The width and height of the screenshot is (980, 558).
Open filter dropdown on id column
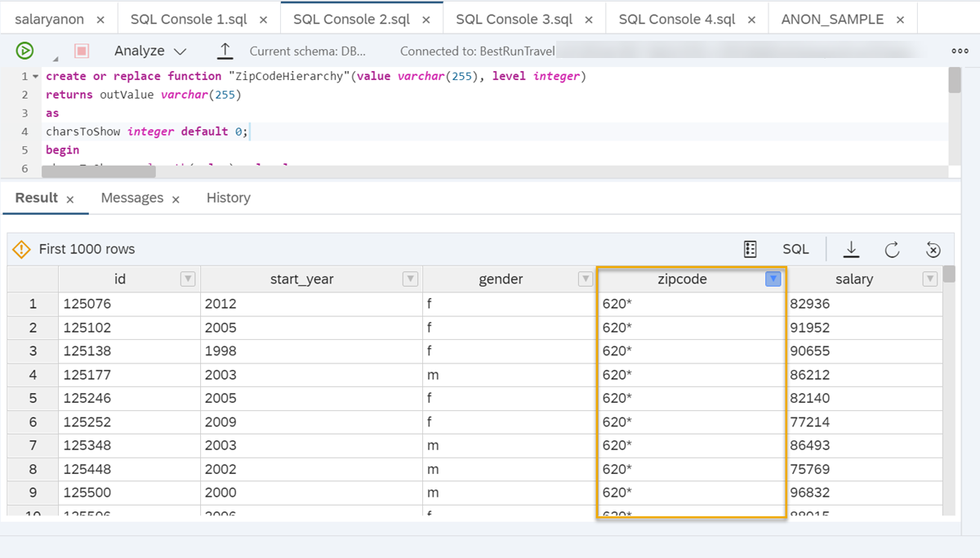click(x=188, y=279)
